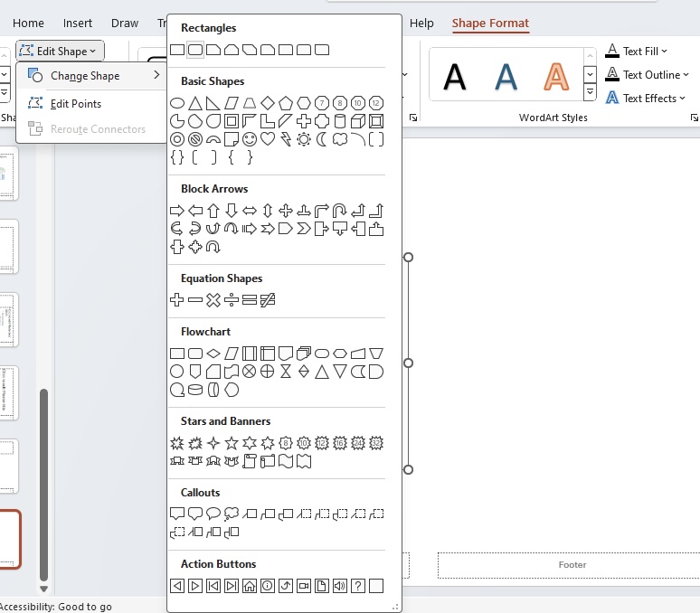Select the division equation shape

tap(232, 300)
